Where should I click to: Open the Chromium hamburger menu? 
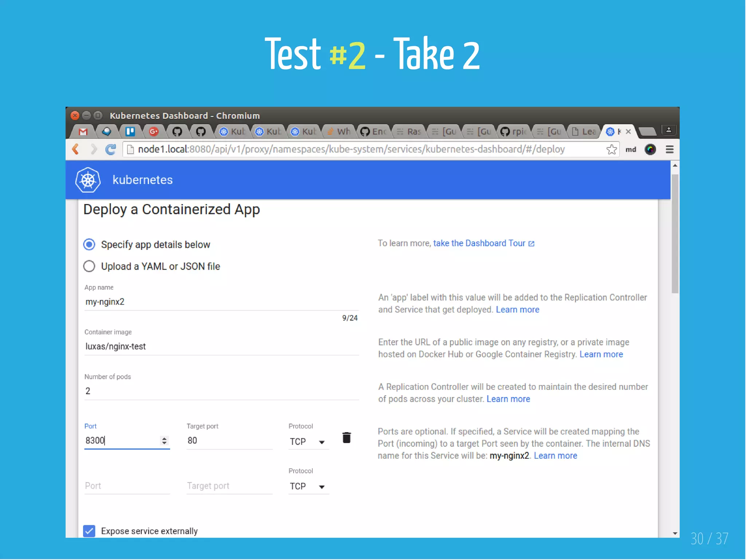click(669, 149)
